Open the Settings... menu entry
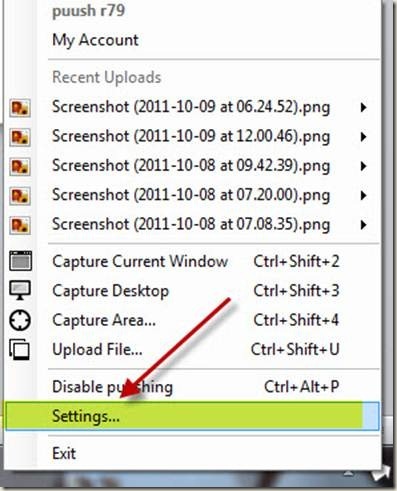Viewport: 397px width, 491px height. point(192,416)
